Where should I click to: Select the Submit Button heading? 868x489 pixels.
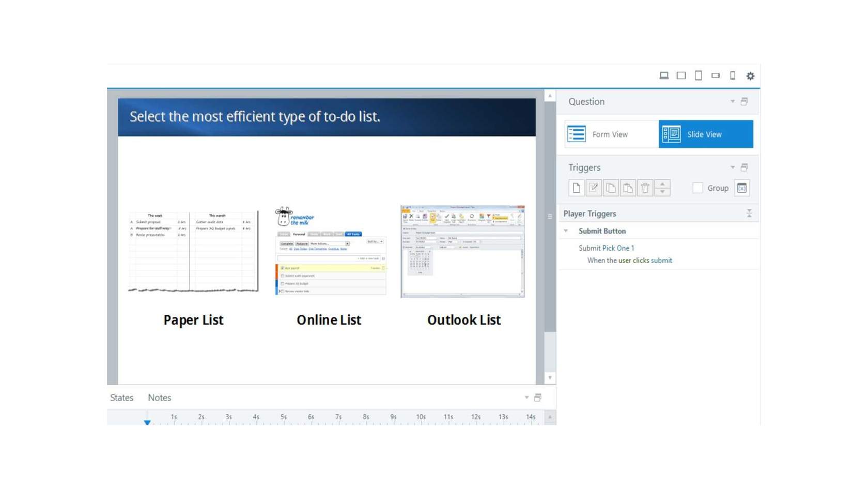click(x=602, y=231)
